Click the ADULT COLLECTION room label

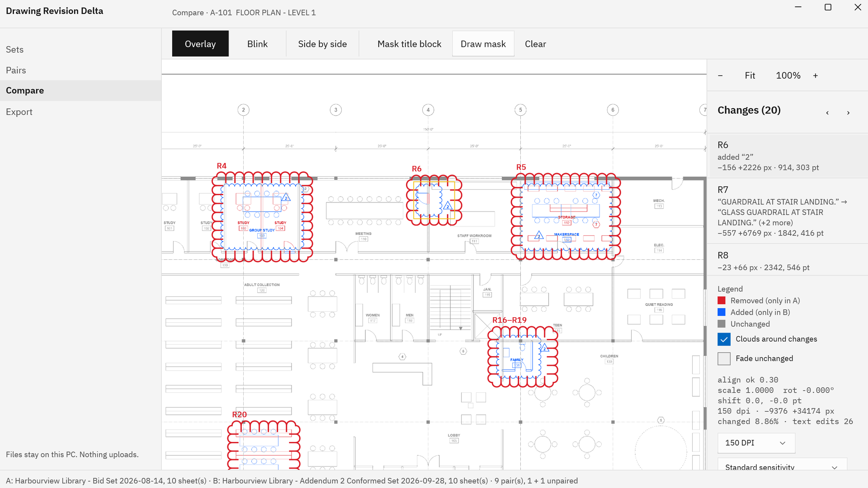coord(262,285)
